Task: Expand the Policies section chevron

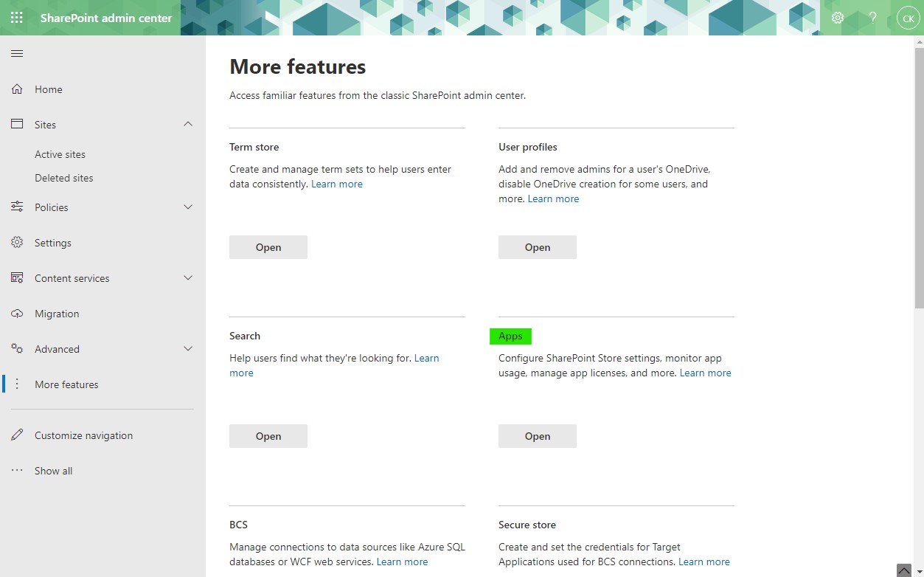Action: [x=188, y=207]
